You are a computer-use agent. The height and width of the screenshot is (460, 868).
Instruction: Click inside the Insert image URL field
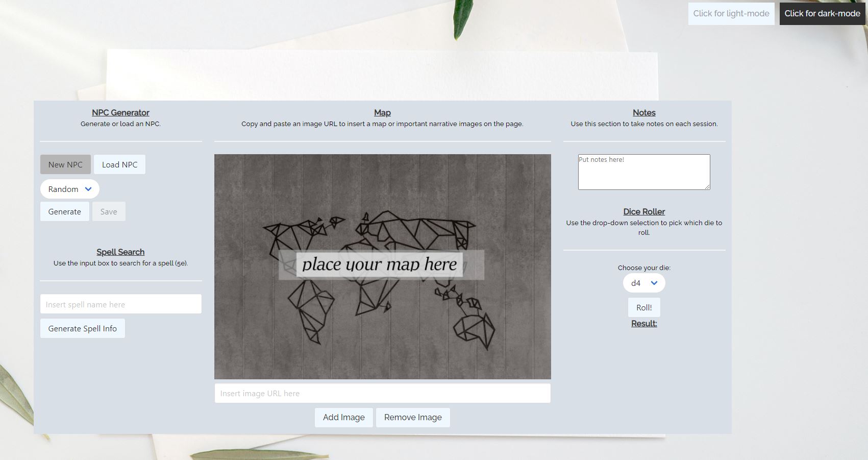[x=382, y=393]
